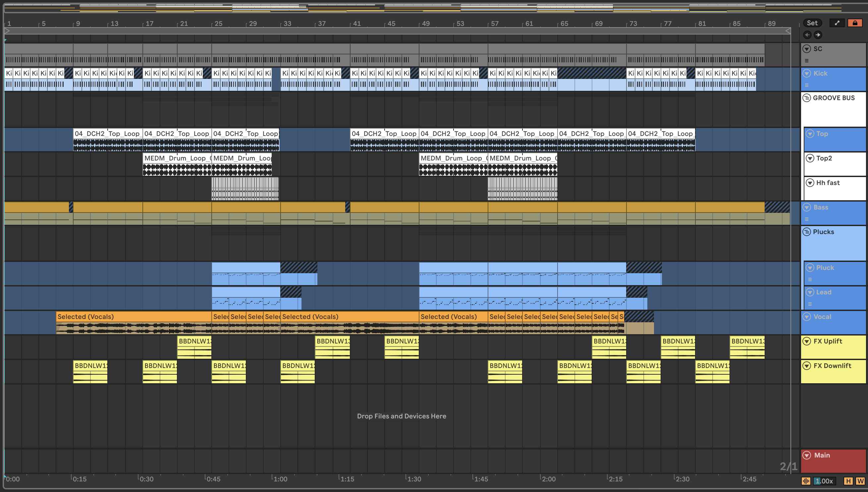The width and height of the screenshot is (868, 492).
Task: Unfold the SC track arrow
Action: [807, 49]
